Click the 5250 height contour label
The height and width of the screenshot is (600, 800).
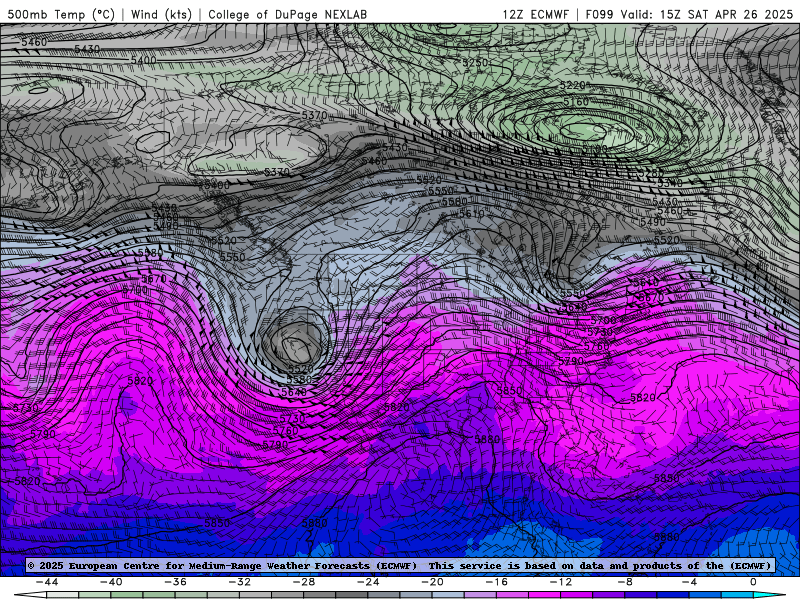pos(475,62)
